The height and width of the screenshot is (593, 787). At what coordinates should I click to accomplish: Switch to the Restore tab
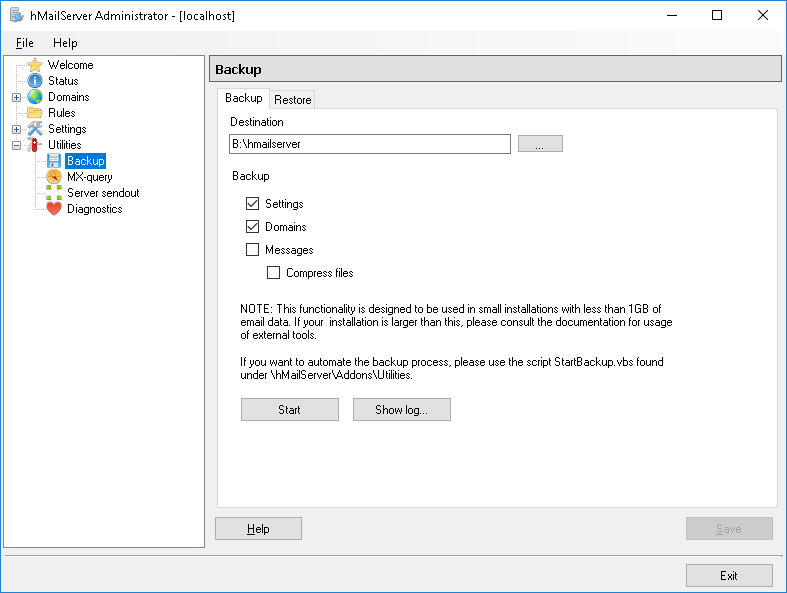[x=293, y=100]
